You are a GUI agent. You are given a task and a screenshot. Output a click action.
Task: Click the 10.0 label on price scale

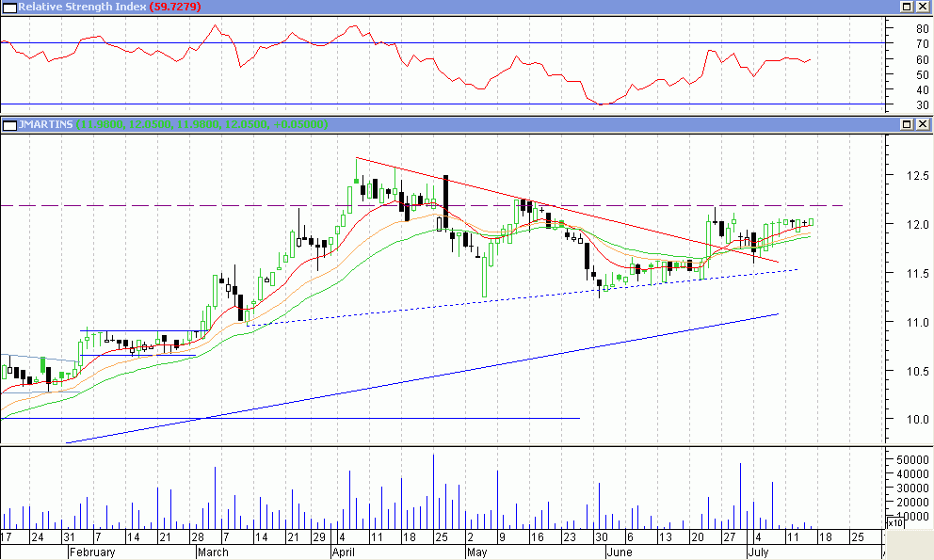click(x=917, y=420)
